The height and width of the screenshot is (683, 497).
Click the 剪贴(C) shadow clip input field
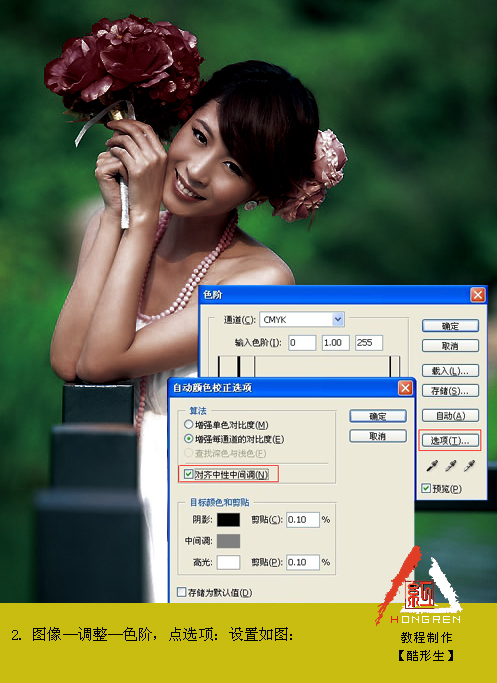point(303,520)
